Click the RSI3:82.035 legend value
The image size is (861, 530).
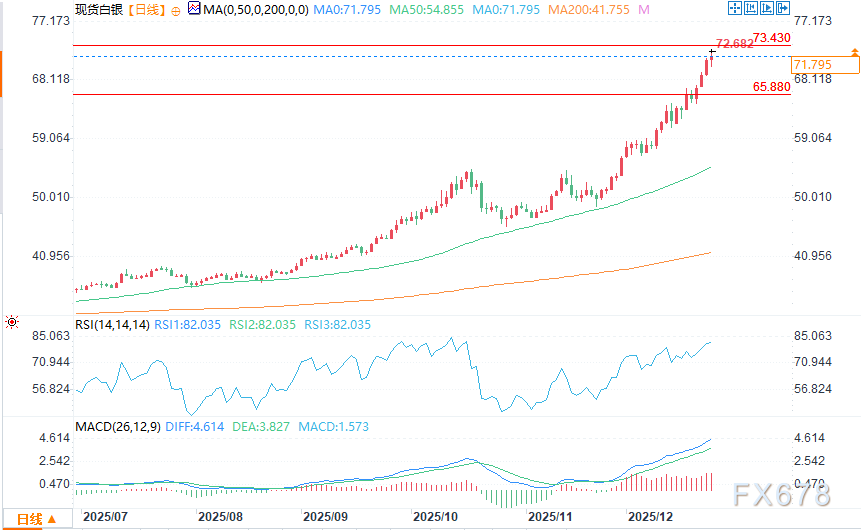coord(338,325)
